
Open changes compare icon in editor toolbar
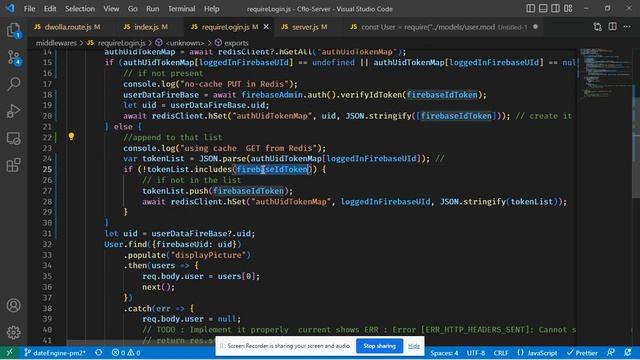(597, 27)
